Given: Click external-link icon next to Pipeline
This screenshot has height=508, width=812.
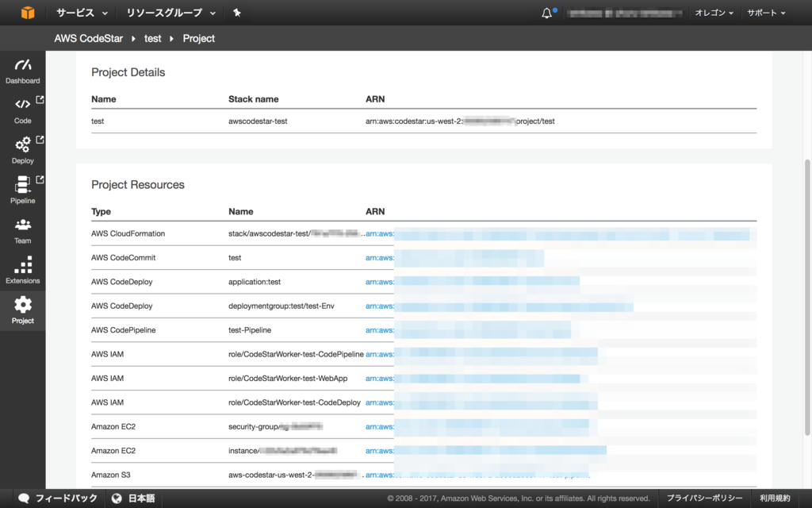Looking at the screenshot, I should [x=40, y=180].
